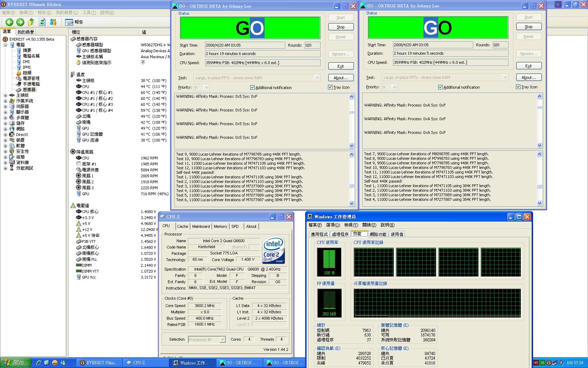Switch to the Memory tab in CPU-Z

click(220, 226)
